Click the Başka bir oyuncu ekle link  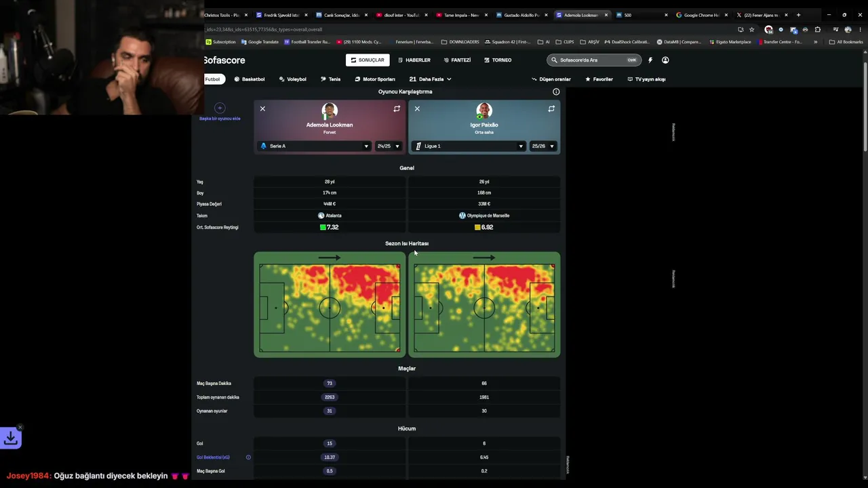tap(220, 119)
